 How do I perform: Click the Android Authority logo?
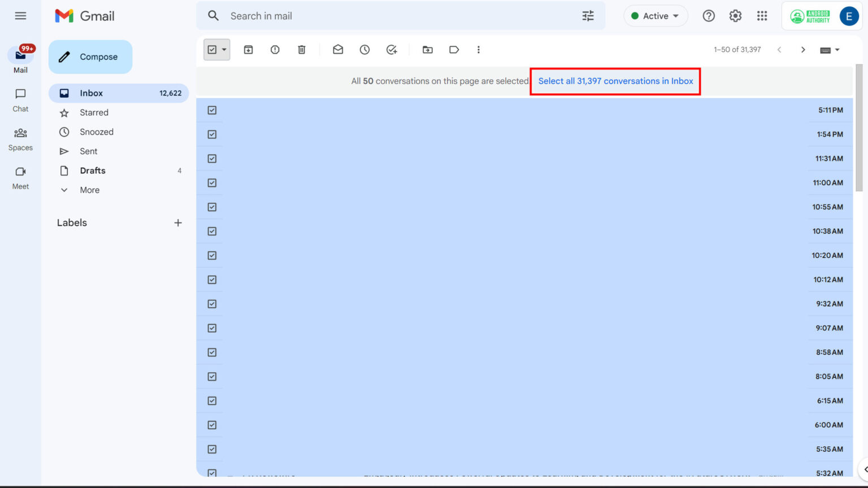point(810,16)
